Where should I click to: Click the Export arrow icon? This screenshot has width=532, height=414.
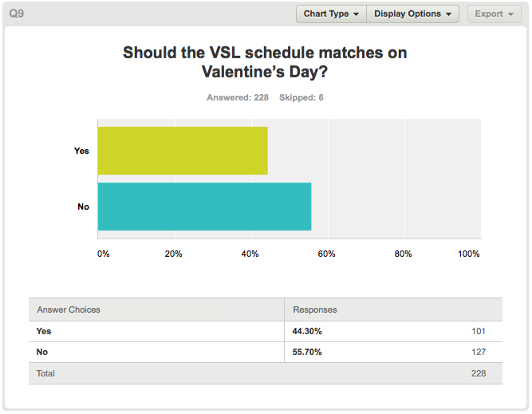click(x=510, y=14)
